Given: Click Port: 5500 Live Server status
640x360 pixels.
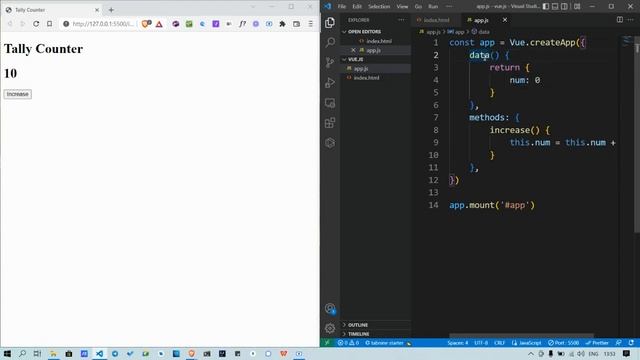Looking at the screenshot, I should [563, 343].
